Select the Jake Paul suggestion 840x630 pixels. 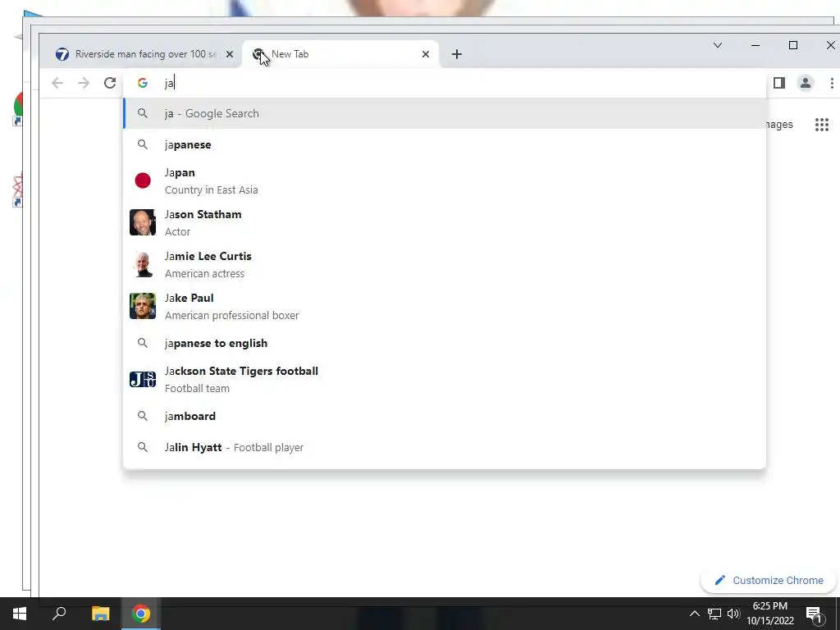pos(445,307)
